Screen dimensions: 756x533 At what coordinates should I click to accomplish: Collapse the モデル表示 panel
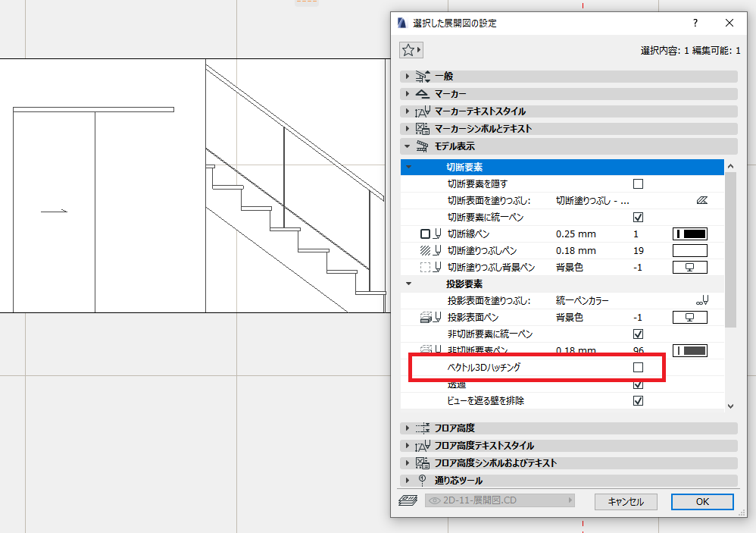click(408, 146)
